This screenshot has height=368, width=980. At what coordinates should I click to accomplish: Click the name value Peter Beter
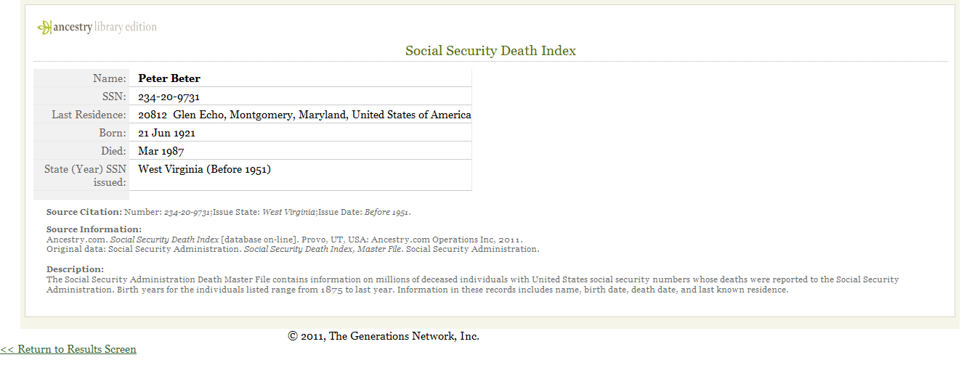point(169,78)
